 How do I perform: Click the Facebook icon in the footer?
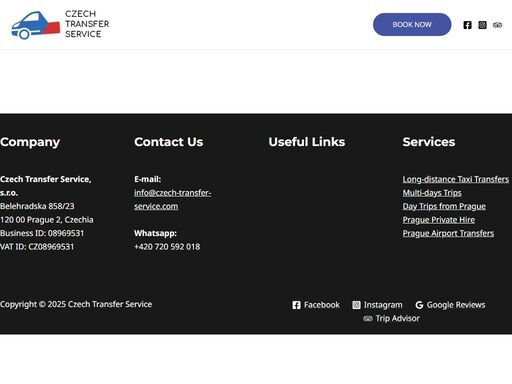click(296, 305)
